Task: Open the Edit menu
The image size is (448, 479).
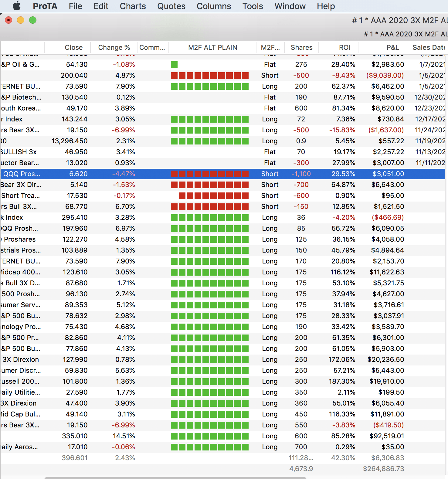Action: [101, 6]
